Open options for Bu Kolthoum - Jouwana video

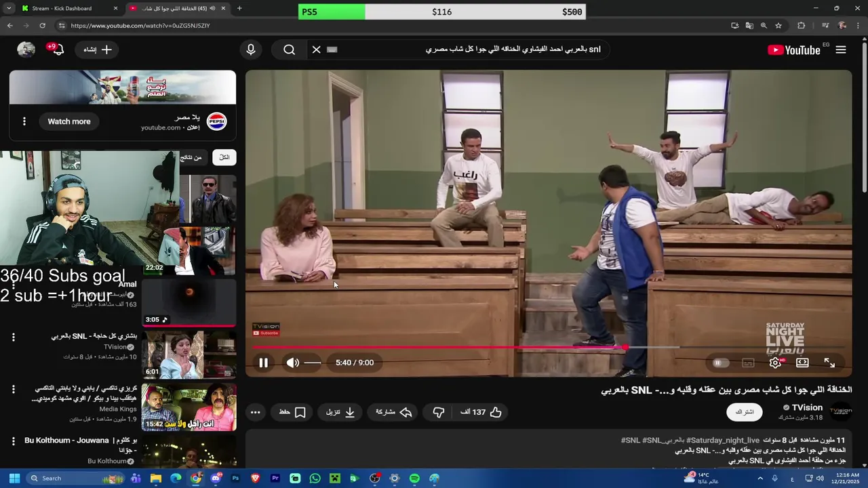click(x=13, y=441)
